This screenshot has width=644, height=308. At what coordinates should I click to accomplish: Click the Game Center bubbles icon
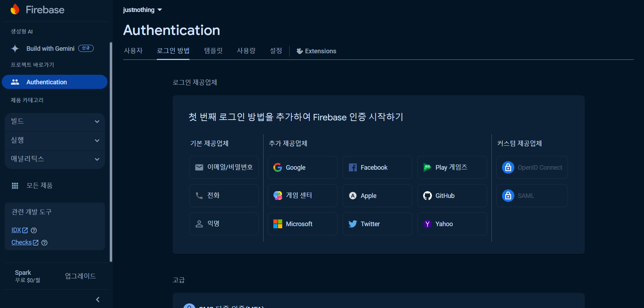pos(278,195)
